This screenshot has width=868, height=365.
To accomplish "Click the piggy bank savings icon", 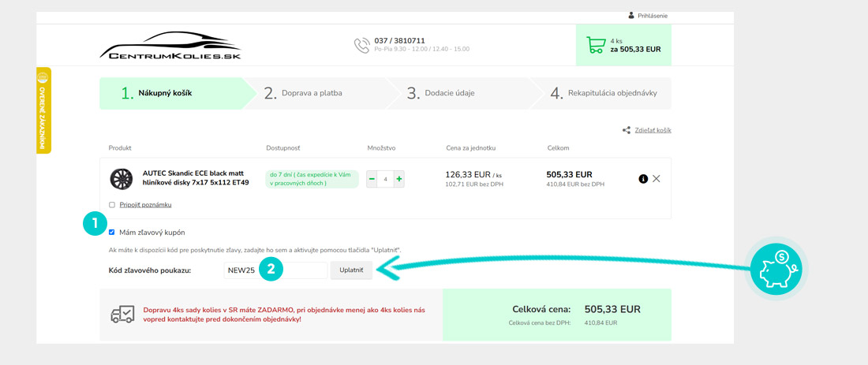I will [775, 268].
